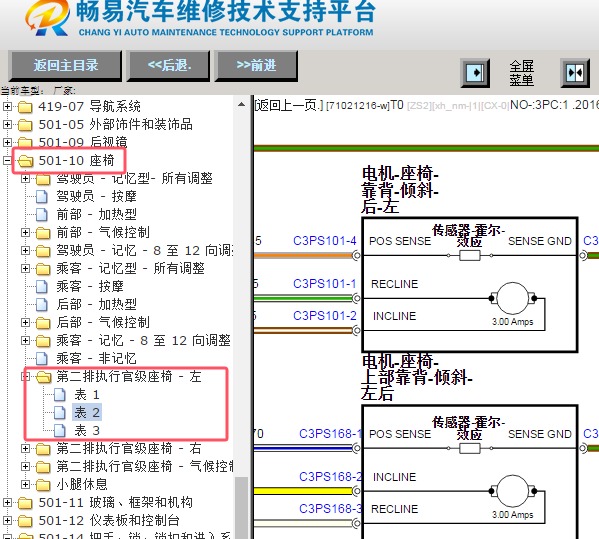Click the folder icon of 前部 - 气候控制
The width and height of the screenshot is (599, 539).
coord(43,233)
